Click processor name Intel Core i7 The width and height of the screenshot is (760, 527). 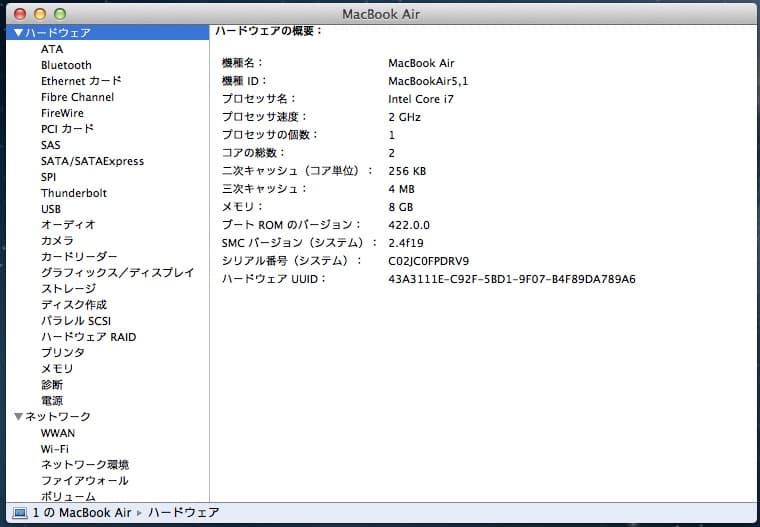click(x=421, y=99)
